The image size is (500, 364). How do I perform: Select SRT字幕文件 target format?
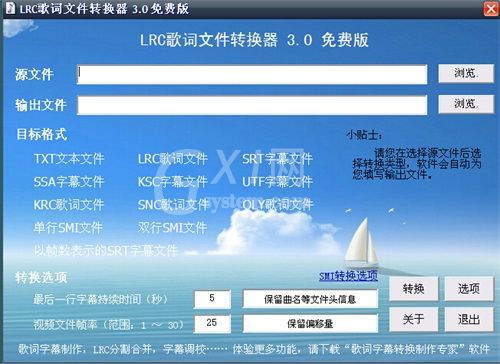277,159
